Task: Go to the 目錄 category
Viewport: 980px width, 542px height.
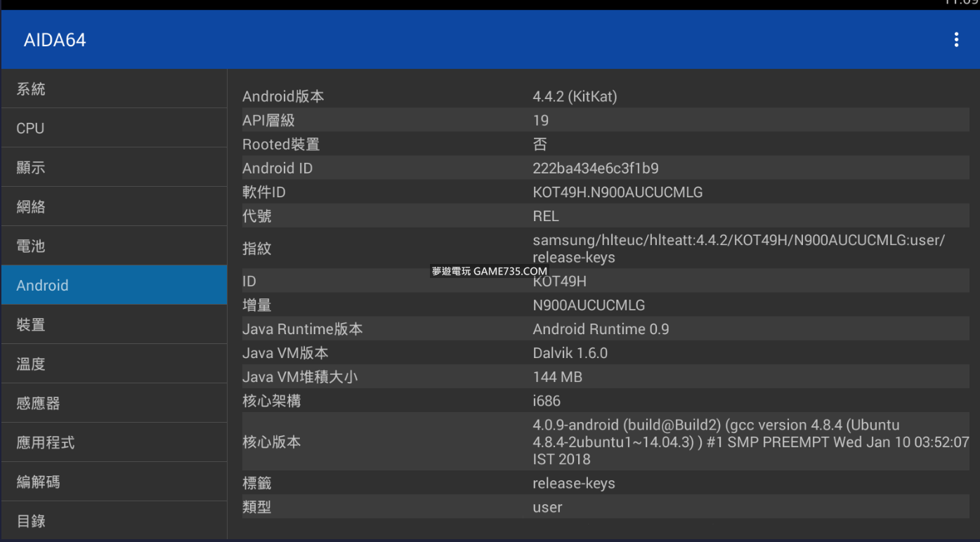Action: click(115, 521)
